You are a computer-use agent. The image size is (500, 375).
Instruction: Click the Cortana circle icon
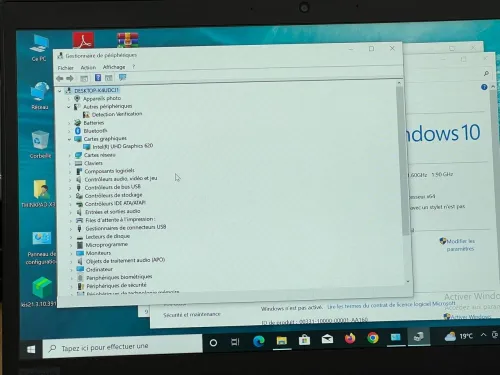[x=213, y=343]
